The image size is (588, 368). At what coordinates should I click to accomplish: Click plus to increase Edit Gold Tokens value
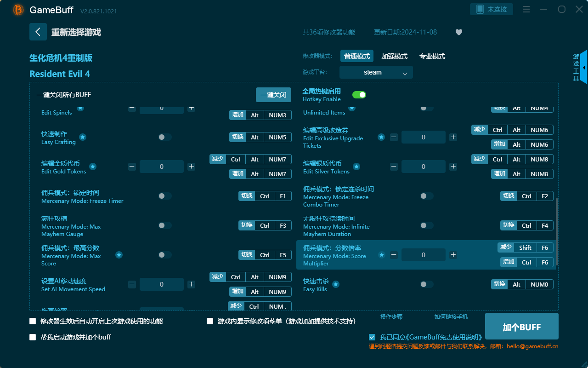click(191, 166)
